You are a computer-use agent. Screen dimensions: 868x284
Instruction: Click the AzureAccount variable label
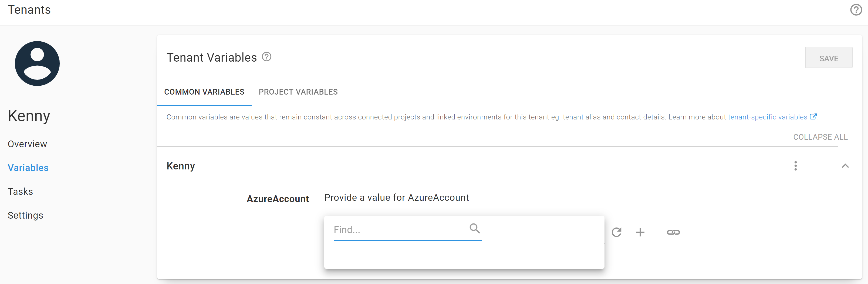click(278, 199)
